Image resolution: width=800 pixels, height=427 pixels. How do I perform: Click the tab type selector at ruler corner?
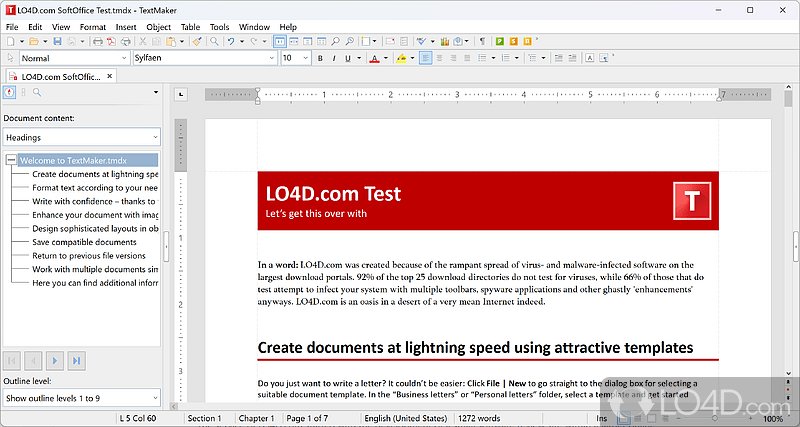[181, 94]
